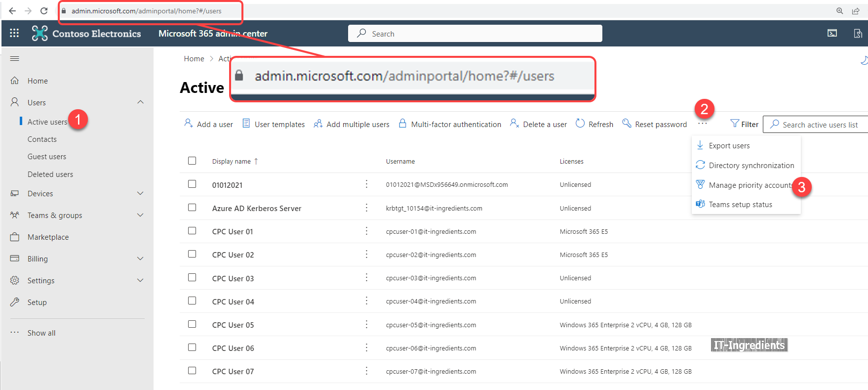868x390 pixels.
Task: Open Cloud Shell icon in header
Action: 832,33
